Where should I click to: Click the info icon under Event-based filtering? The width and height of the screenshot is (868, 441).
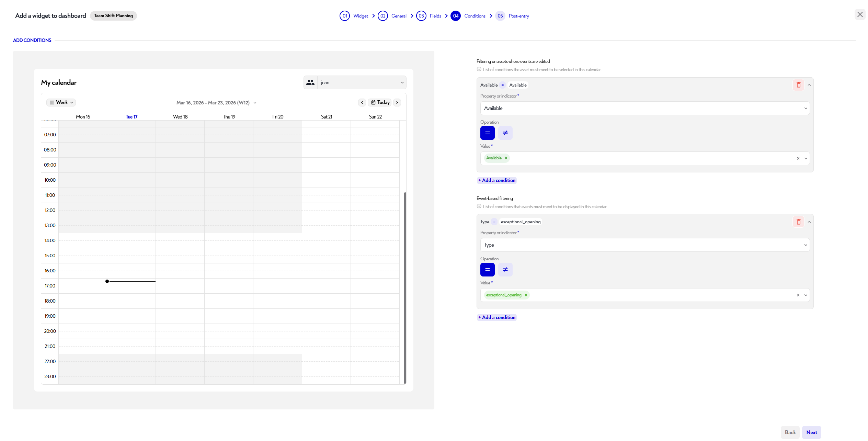[479, 206]
